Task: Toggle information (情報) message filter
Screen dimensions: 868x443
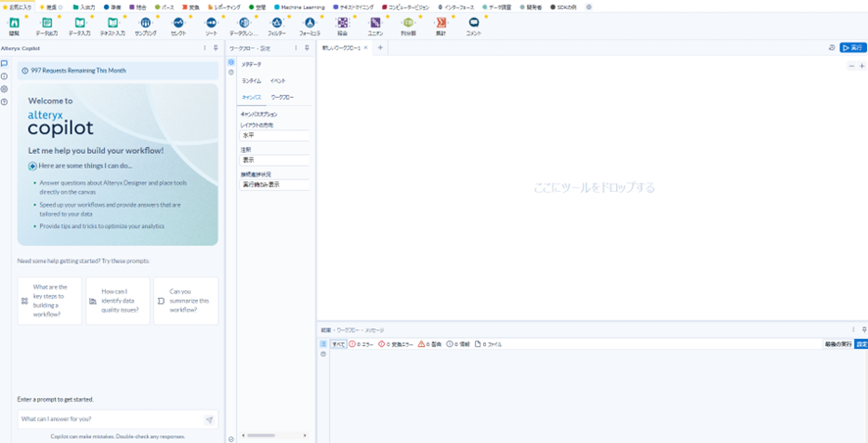Action: coord(458,344)
